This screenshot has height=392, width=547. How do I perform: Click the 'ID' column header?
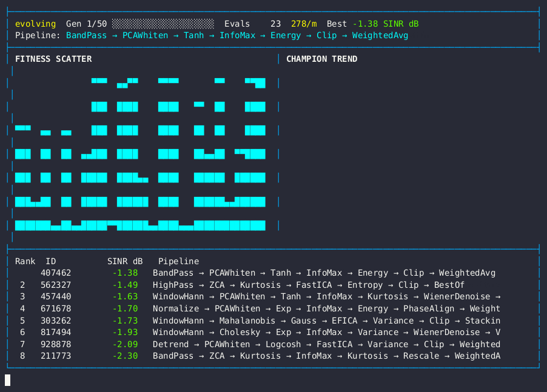50,261
